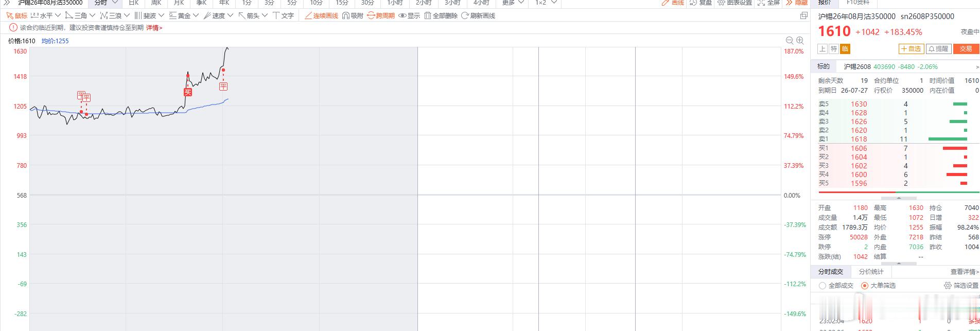This screenshot has width=980, height=331.
Task: Open 图表设置 chart settings
Action: click(734, 3)
